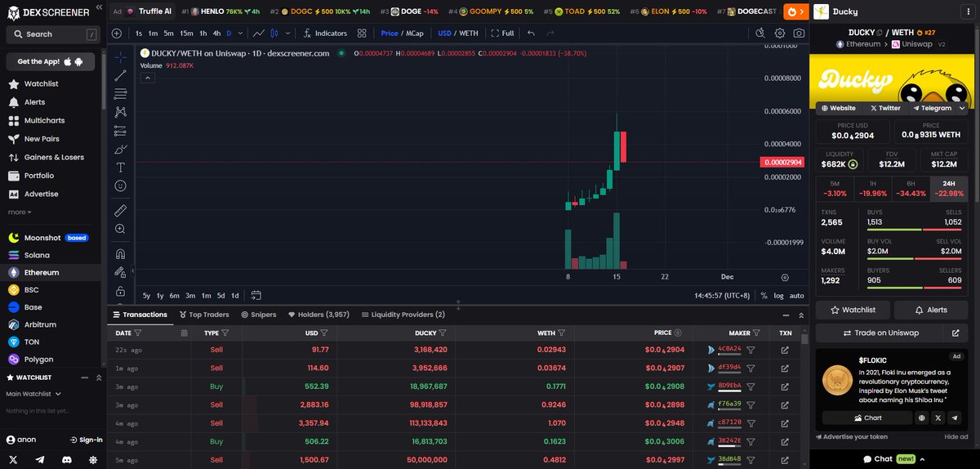Click Trade on Uniswap button

tap(880, 333)
